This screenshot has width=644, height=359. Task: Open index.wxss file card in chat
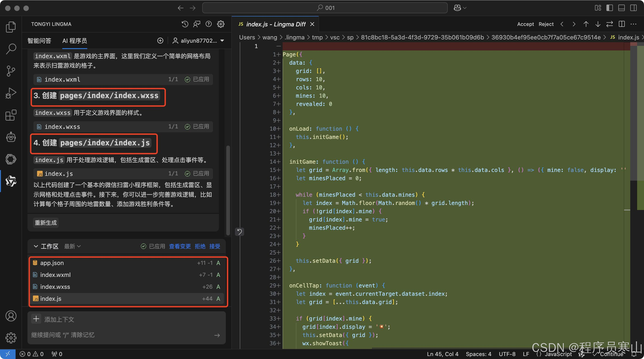123,127
